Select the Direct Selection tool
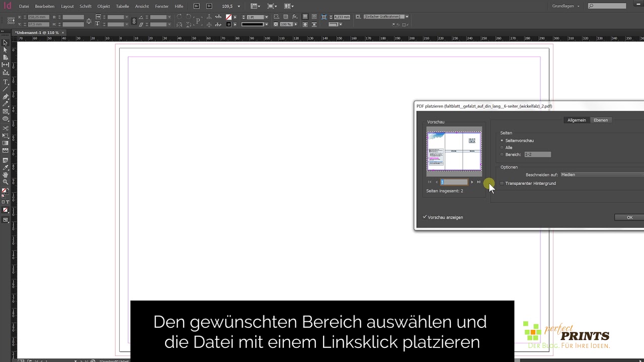 click(6, 50)
